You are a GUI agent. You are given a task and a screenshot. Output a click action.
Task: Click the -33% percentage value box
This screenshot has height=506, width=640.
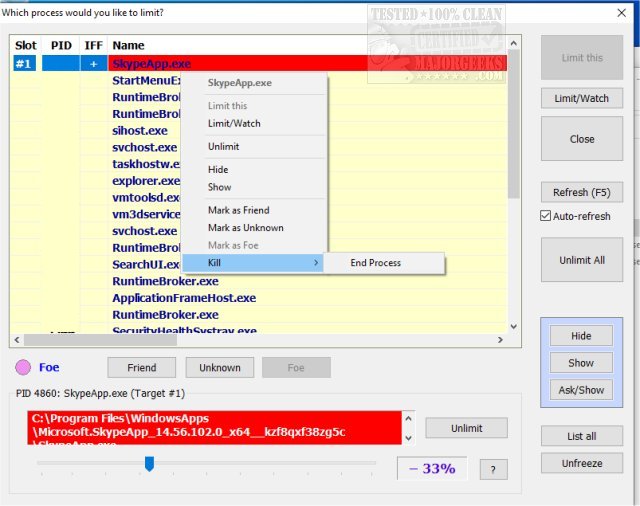click(432, 468)
